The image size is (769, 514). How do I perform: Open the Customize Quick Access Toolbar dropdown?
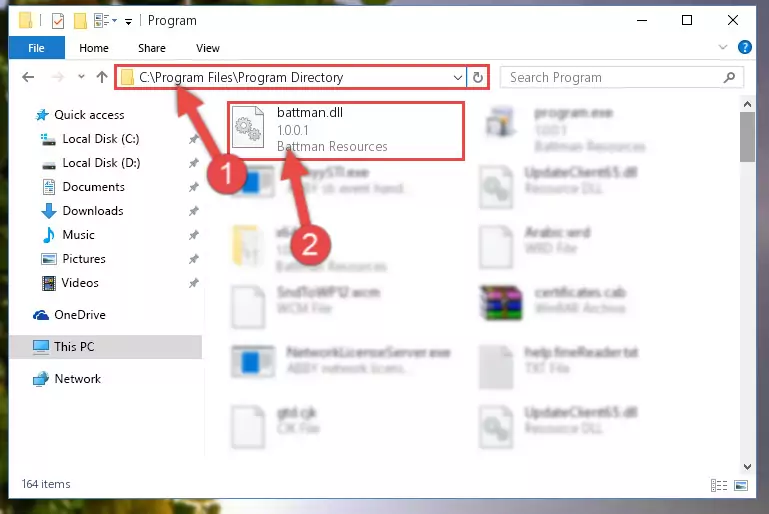point(128,22)
